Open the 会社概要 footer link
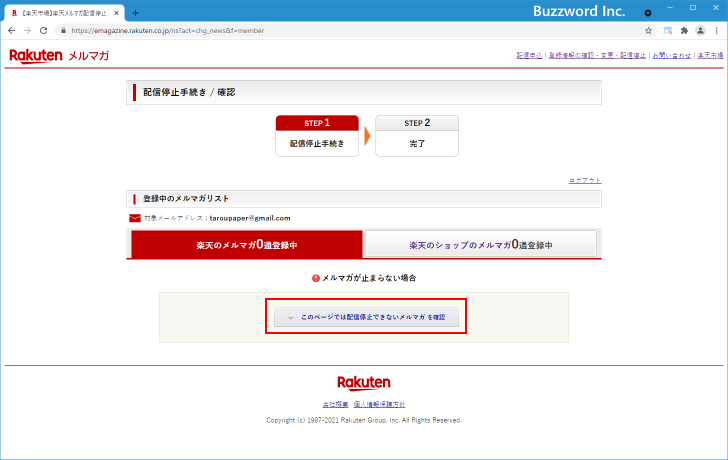Screen dimensions: 728x460 (x=335, y=404)
